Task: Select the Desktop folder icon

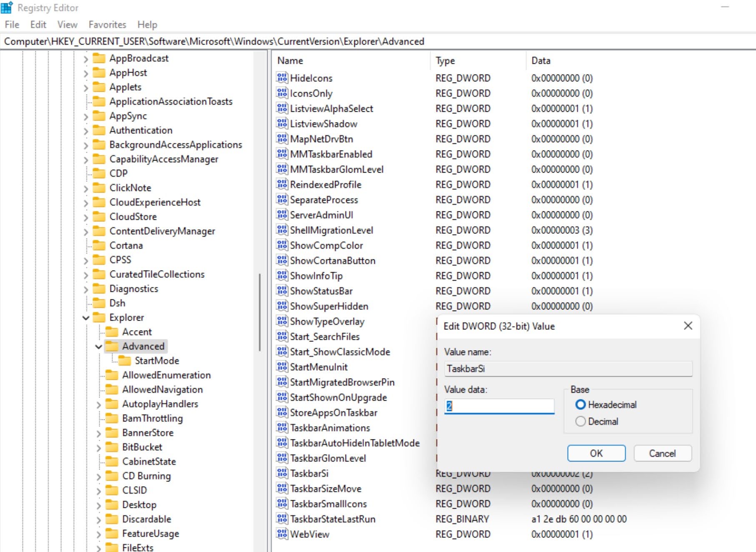Action: (x=112, y=504)
